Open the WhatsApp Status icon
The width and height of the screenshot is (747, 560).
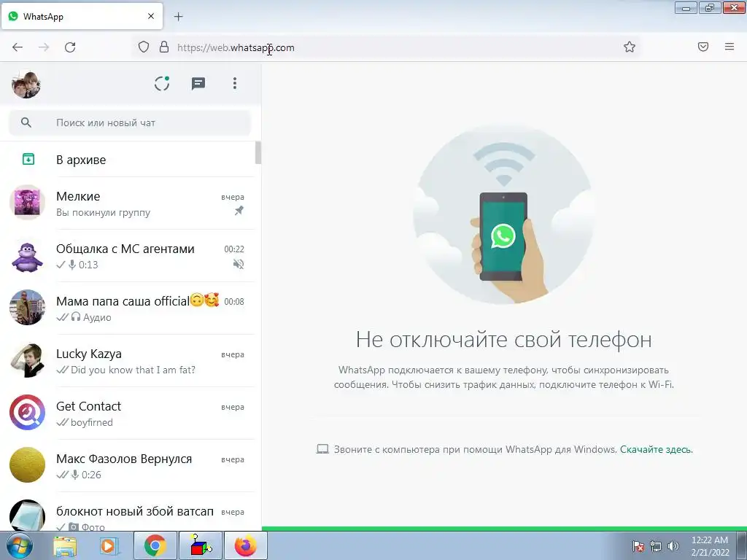click(162, 83)
